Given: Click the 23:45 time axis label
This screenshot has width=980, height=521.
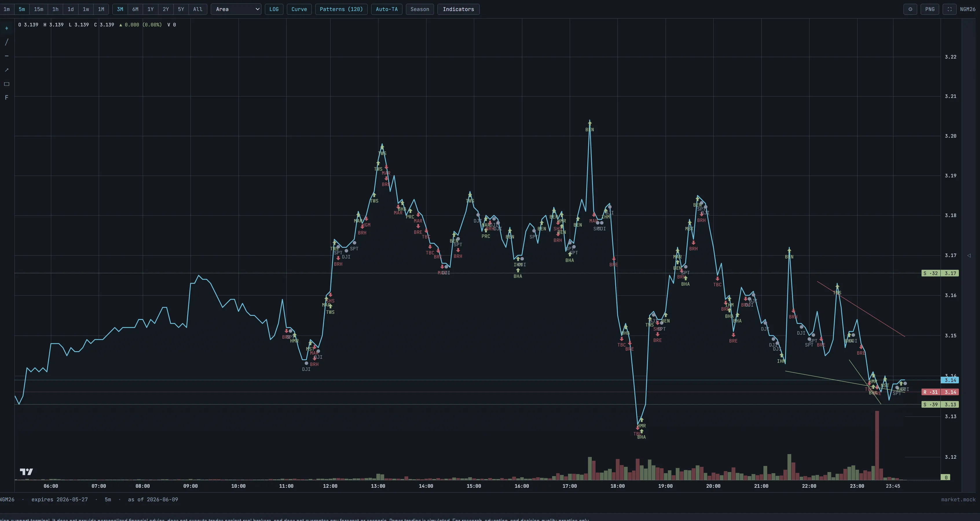Looking at the screenshot, I should (893, 486).
